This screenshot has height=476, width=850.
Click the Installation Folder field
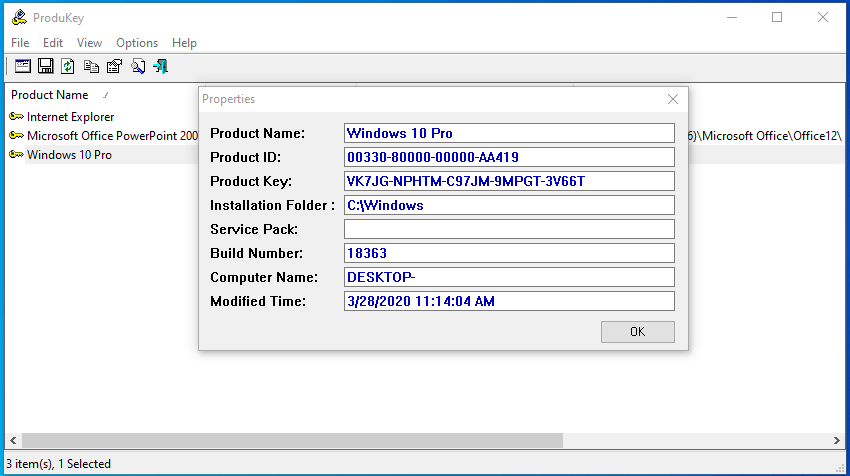(509, 205)
